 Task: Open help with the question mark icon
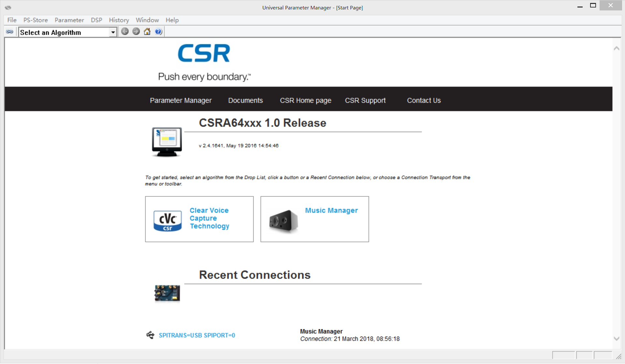[159, 32]
